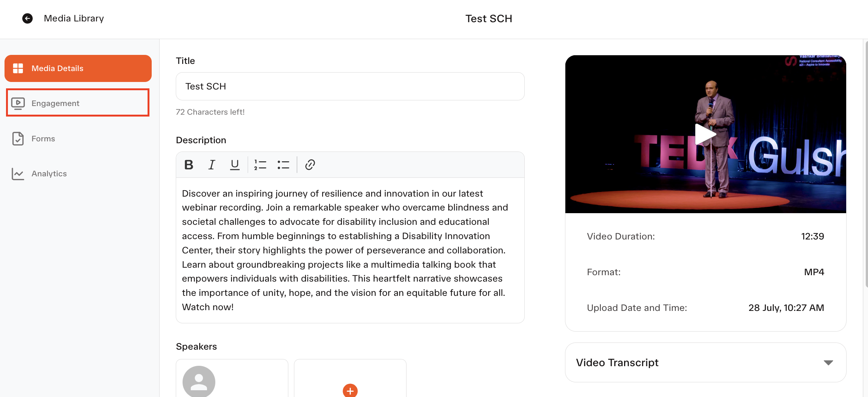
Task: Insert a numbered list in description
Action: point(260,165)
